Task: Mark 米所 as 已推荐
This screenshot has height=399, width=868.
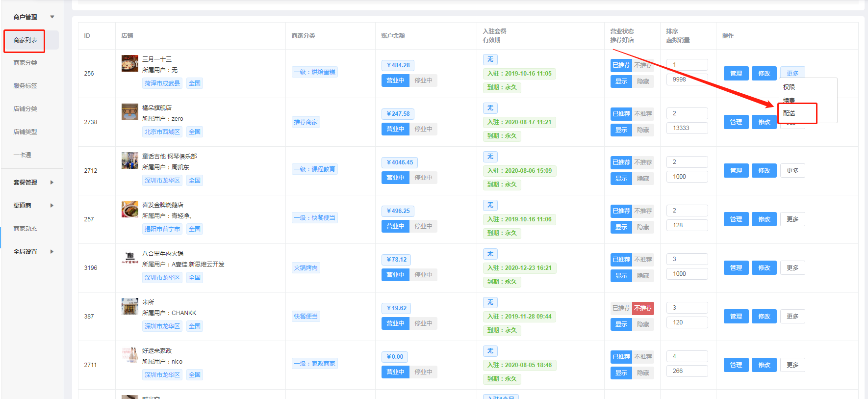Action: coord(621,308)
